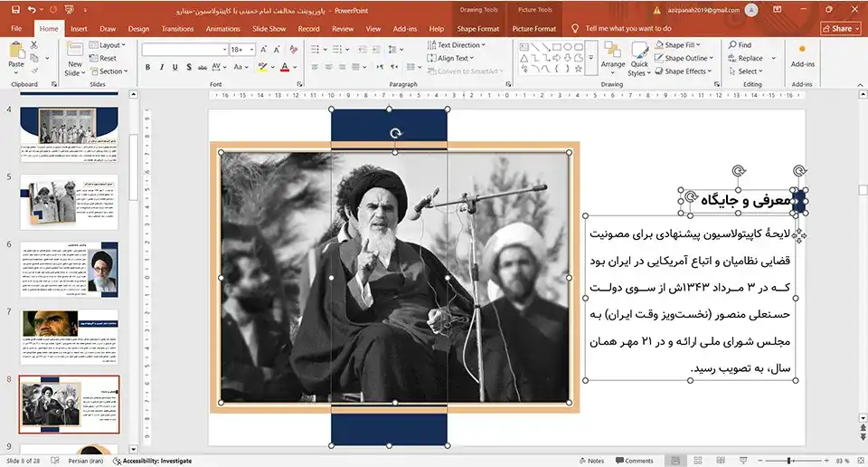
Task: Click the Reset slide button
Action: [103, 58]
